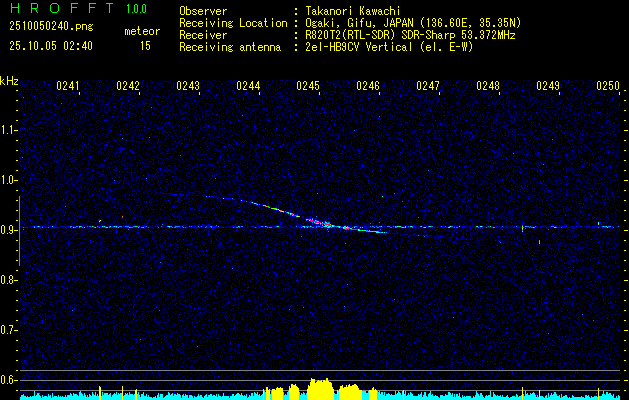The width and height of the screenshot is (629, 400).
Task: Click the meteor count 15
Action: point(145,46)
